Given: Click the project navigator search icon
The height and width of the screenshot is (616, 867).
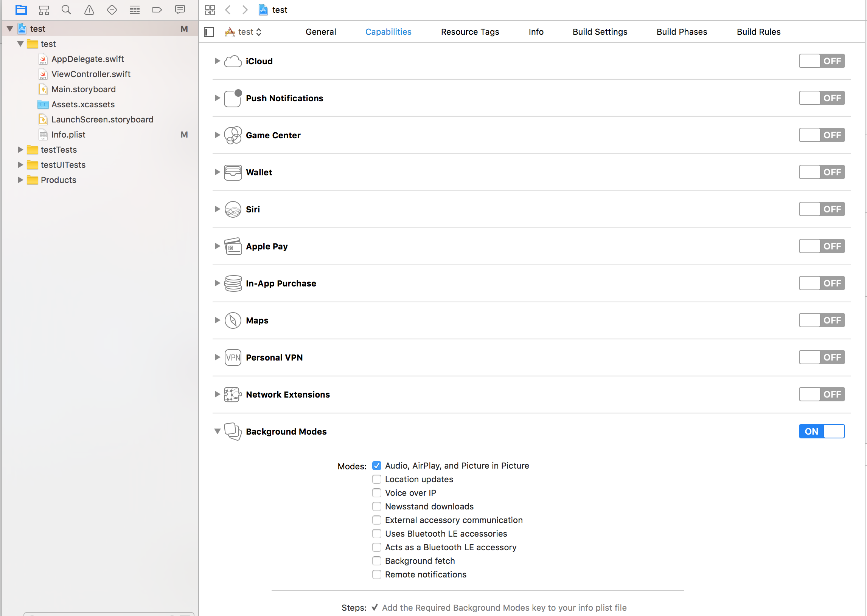Looking at the screenshot, I should [66, 9].
